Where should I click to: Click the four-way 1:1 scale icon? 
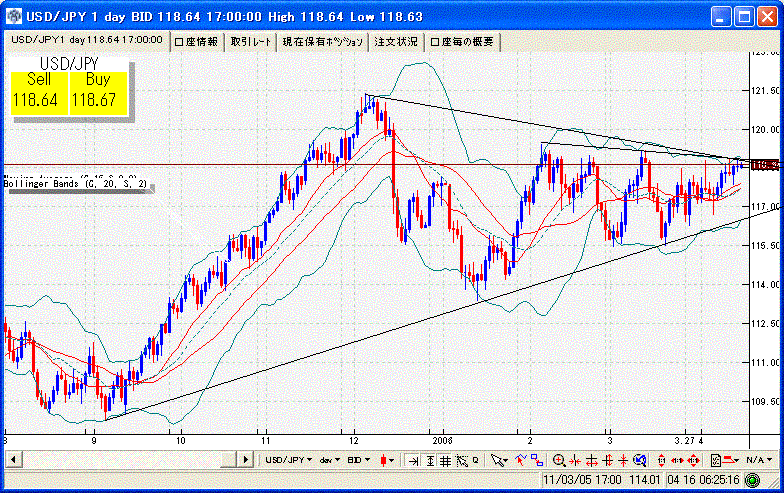[x=694, y=460]
